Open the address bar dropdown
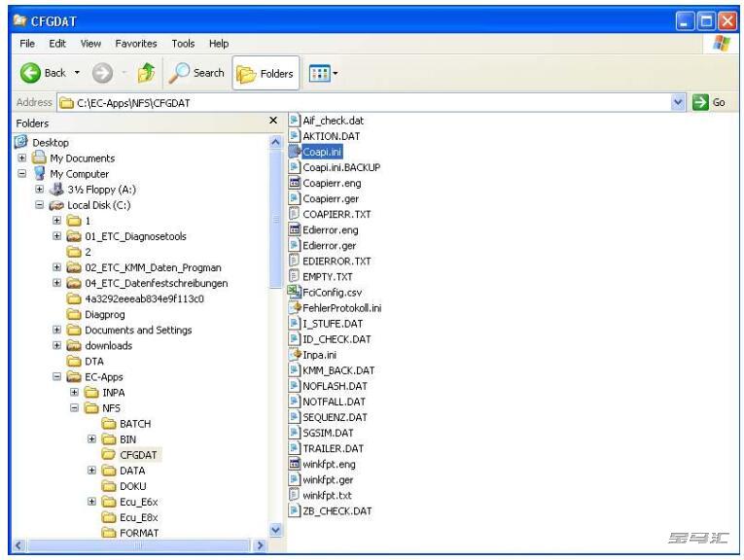The height and width of the screenshot is (560, 744). tap(679, 102)
